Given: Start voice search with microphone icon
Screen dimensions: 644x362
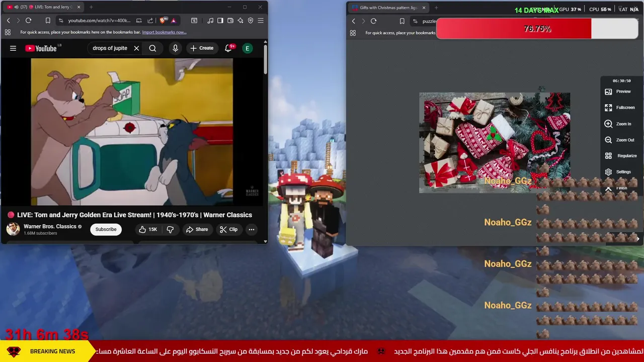Looking at the screenshot, I should click(175, 48).
